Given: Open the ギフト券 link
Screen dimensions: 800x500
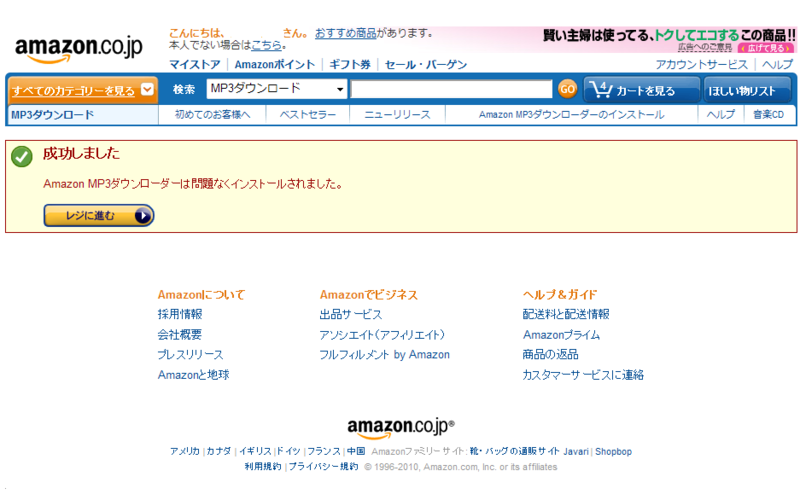Looking at the screenshot, I should point(349,64).
